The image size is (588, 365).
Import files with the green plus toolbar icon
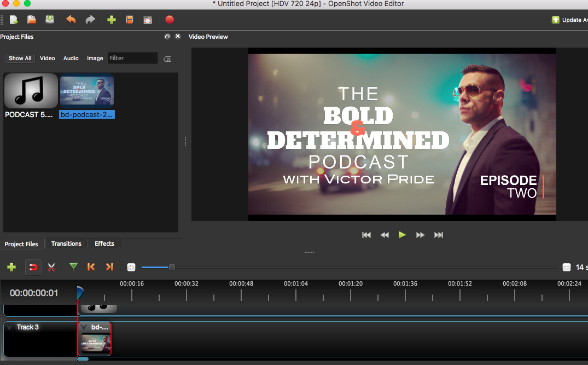[x=112, y=20]
